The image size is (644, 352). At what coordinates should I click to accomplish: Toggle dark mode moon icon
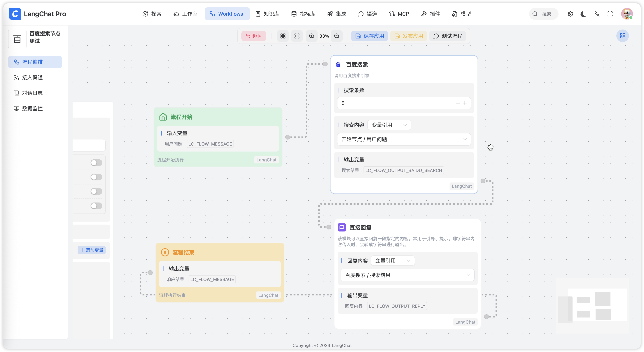pos(583,14)
